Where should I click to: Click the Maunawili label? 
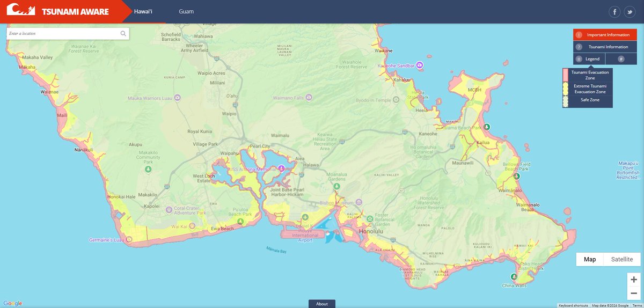click(463, 162)
